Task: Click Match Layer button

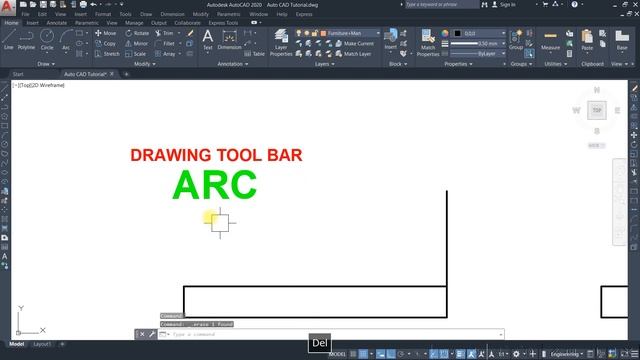Action: 353,54
